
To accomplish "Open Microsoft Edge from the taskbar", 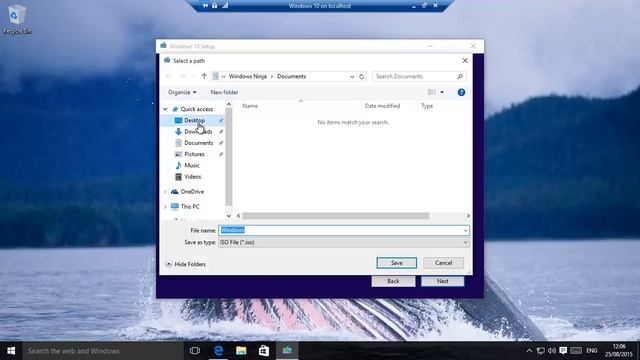I will click(218, 351).
